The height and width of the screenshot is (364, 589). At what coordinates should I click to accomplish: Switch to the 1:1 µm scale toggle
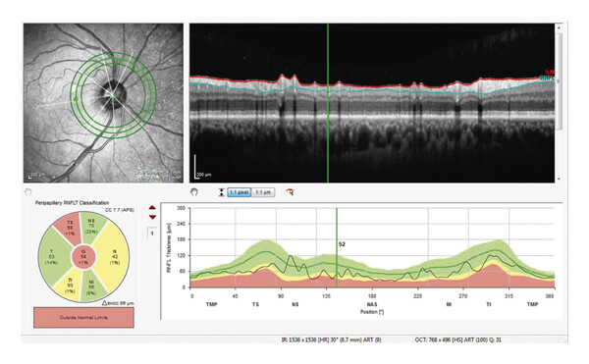point(263,192)
